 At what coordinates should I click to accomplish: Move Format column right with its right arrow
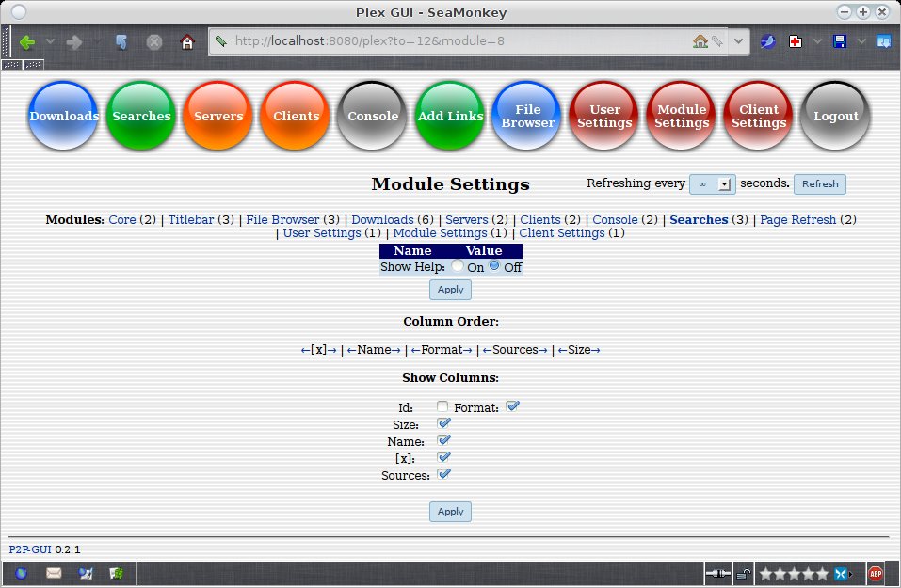click(468, 350)
